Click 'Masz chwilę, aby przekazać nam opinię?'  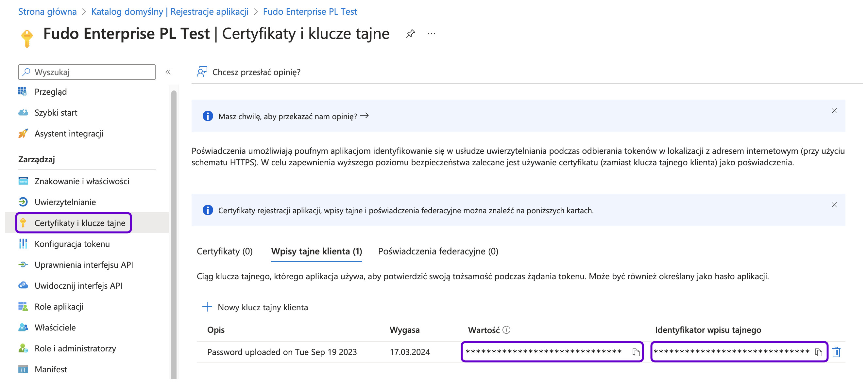click(x=287, y=116)
